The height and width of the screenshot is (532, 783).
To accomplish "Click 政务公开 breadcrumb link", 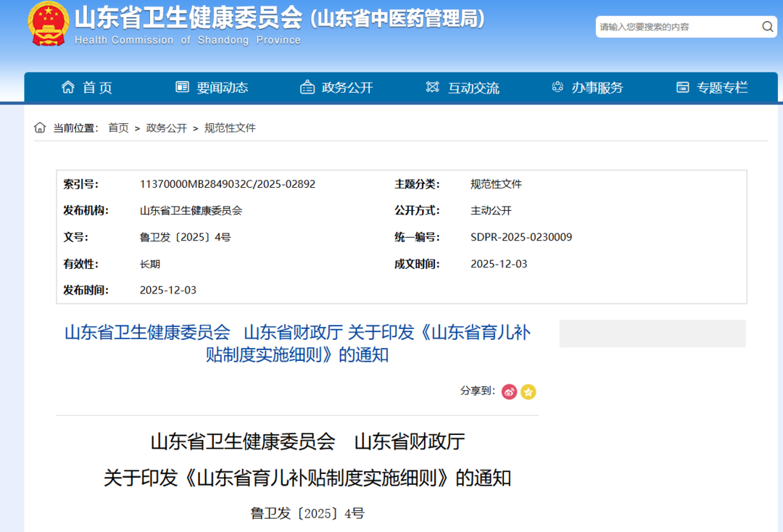I will pos(166,128).
